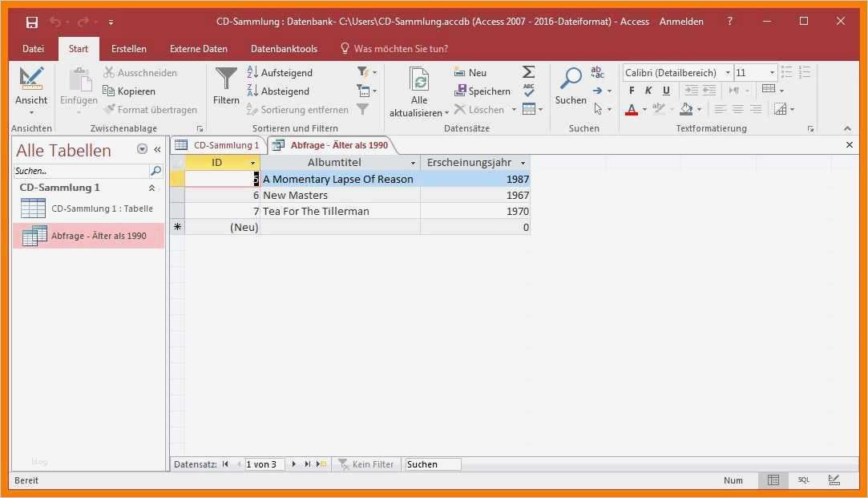
Task: Switch to design view in status bar
Action: (834, 480)
